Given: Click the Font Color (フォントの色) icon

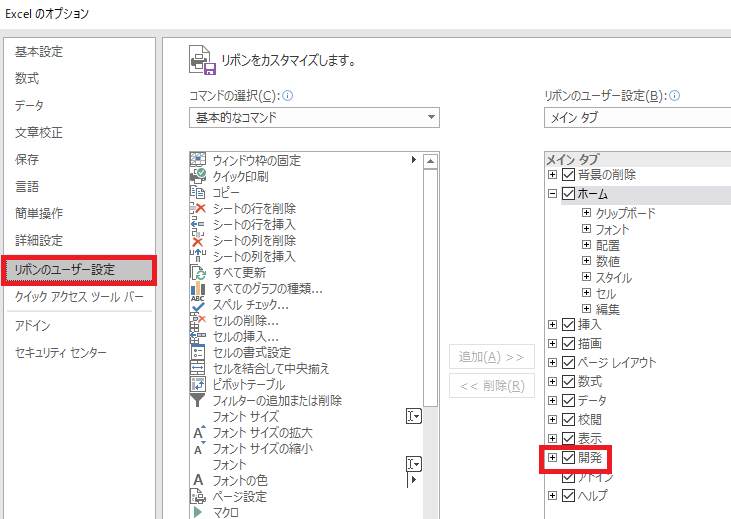Looking at the screenshot, I should pos(198,480).
